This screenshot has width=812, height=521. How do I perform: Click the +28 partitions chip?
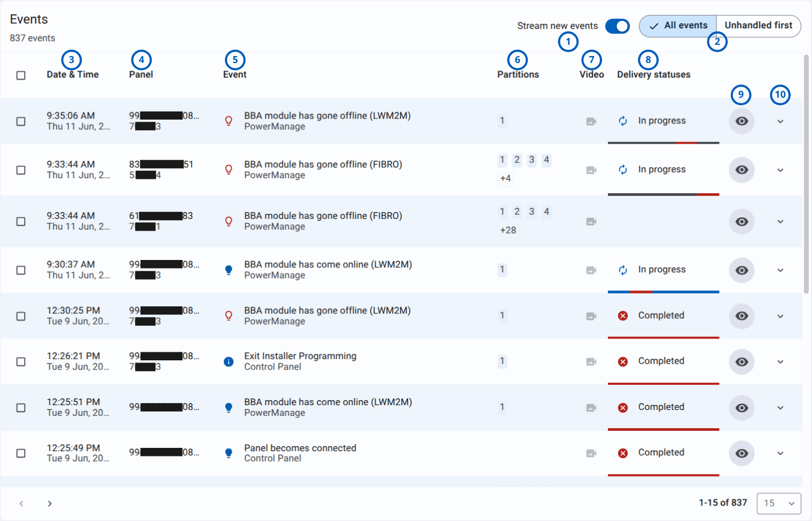coord(508,231)
